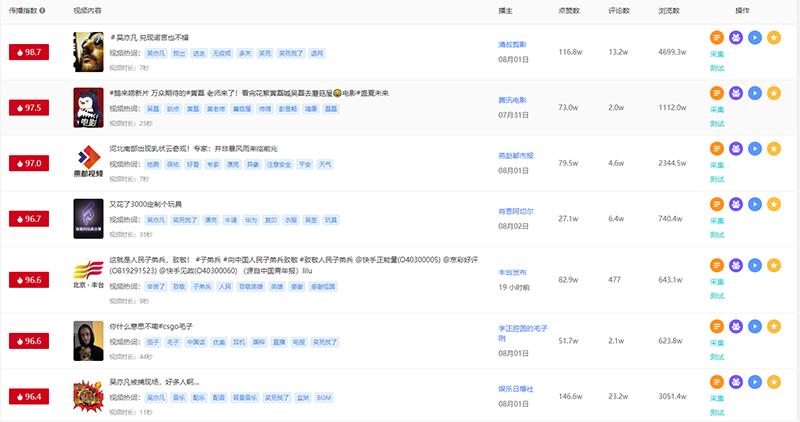Open the orange details icon in the 96.4 row
The image size is (800, 422).
click(x=717, y=382)
